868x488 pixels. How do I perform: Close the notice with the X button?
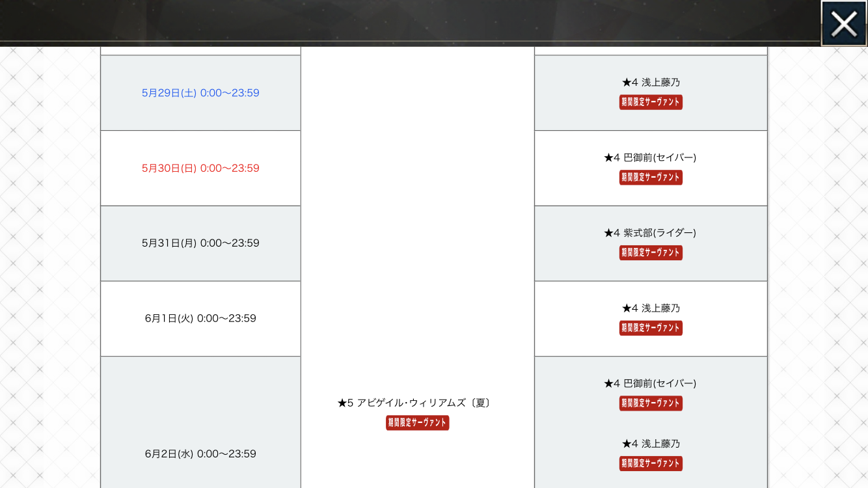pyautogui.click(x=843, y=24)
